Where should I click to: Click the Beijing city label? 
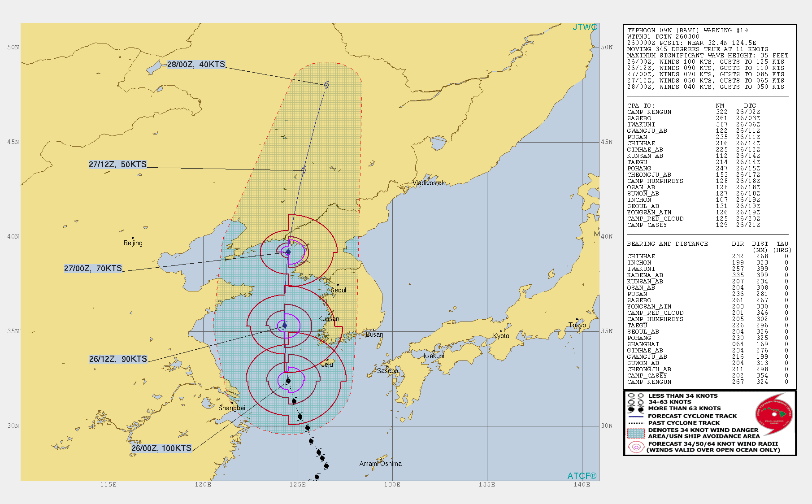coord(133,243)
